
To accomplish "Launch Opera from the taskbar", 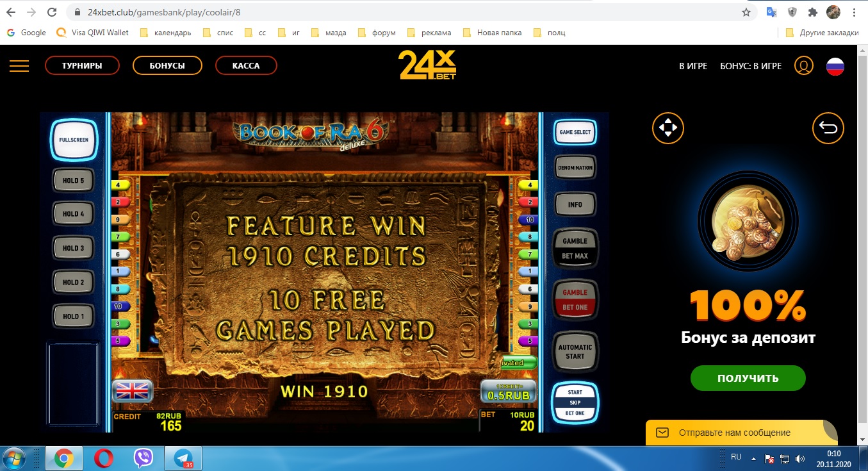I will pyautogui.click(x=104, y=458).
